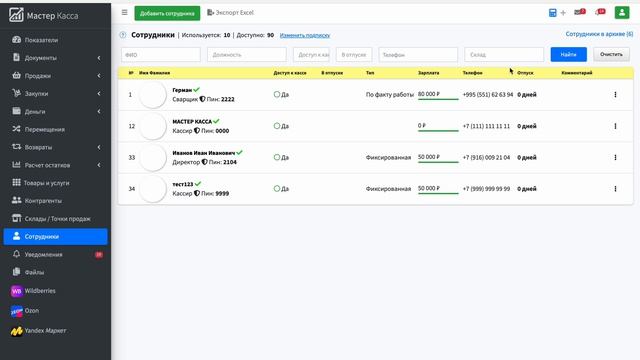The image size is (640, 360).
Task: Open the megaphone notifications icon in top bar
Action: [x=600, y=12]
